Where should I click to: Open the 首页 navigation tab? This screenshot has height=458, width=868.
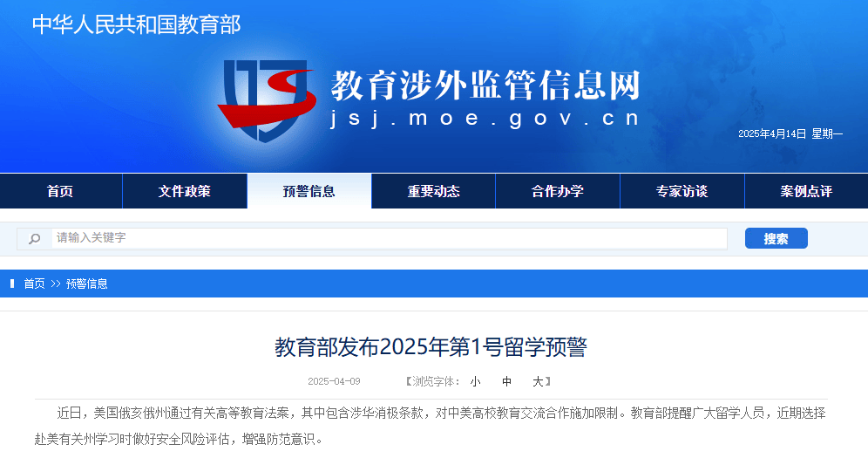60,191
